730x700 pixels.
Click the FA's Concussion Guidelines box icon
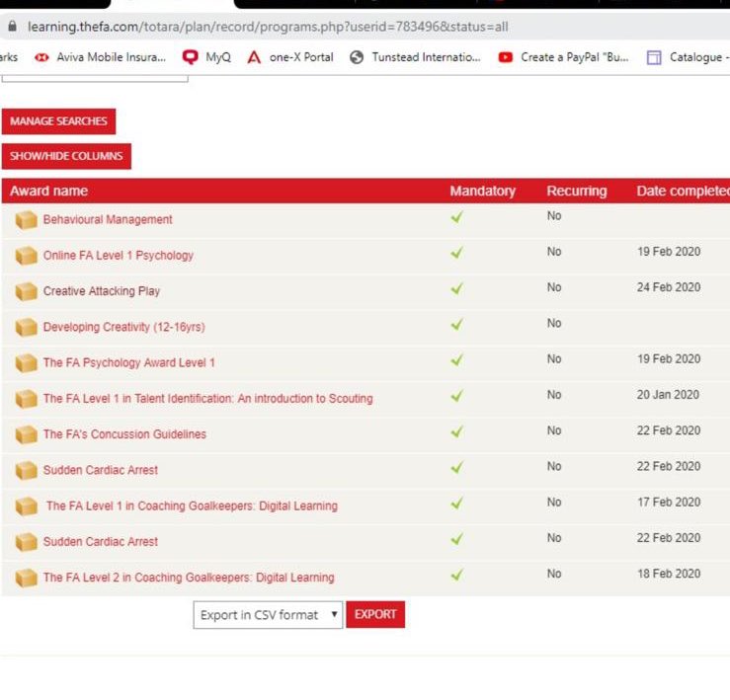(x=26, y=434)
